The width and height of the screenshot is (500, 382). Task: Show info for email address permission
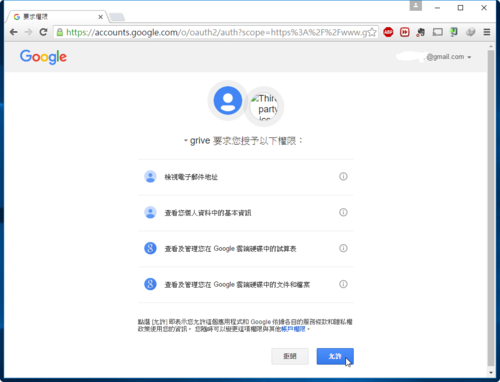coord(343,176)
